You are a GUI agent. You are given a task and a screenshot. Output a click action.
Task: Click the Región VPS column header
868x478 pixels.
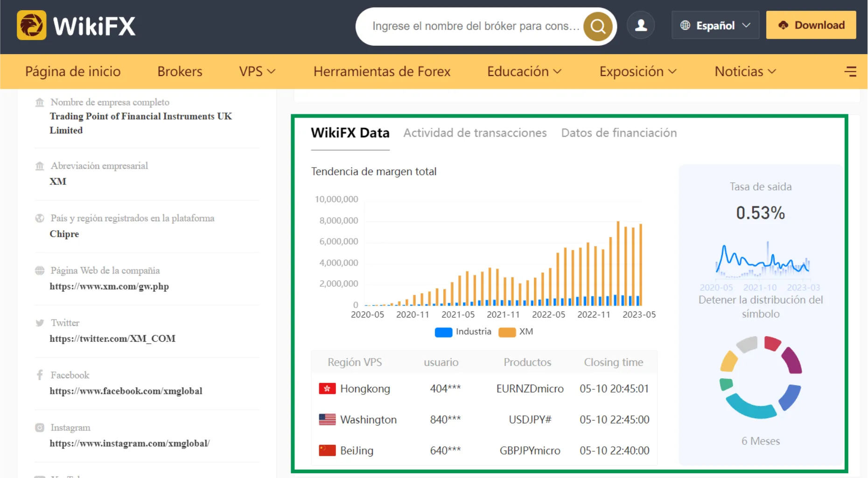355,362
